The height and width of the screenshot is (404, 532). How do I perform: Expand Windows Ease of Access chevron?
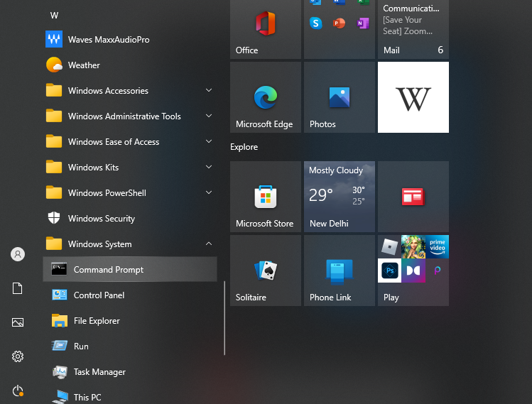pyautogui.click(x=209, y=141)
